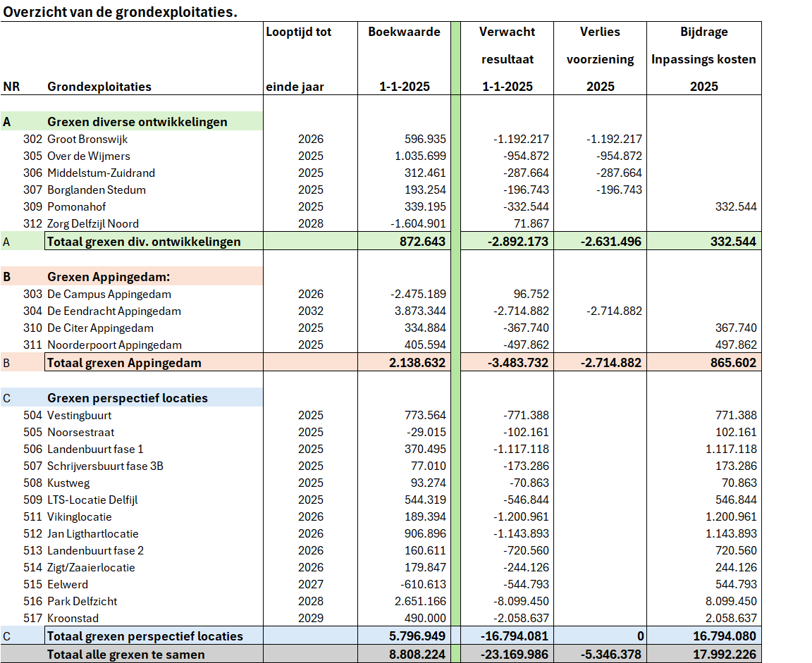
Task: Click the 'Vestingbuurt' row name
Action: [79, 415]
